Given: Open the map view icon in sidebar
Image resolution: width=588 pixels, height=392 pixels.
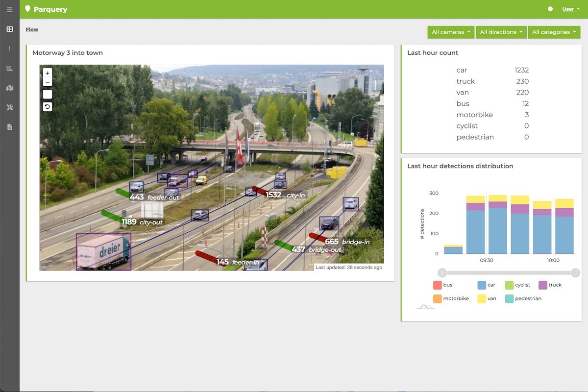Looking at the screenshot, I should 10,88.
